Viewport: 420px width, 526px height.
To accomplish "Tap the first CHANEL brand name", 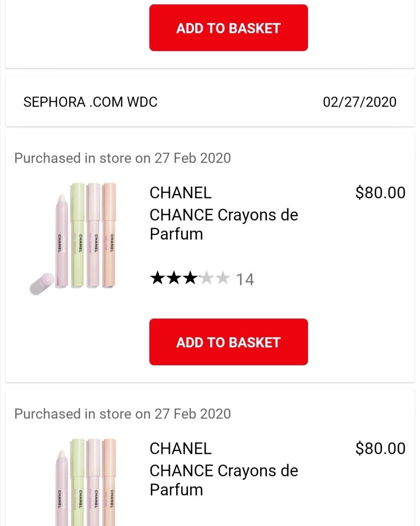I will (180, 193).
